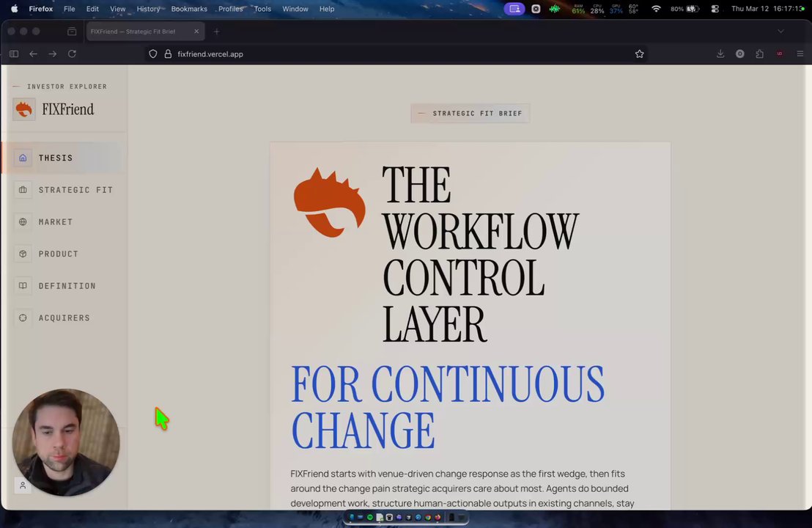Click the large orange bird logo in the hero
Image resolution: width=812 pixels, height=528 pixels.
coord(329,202)
